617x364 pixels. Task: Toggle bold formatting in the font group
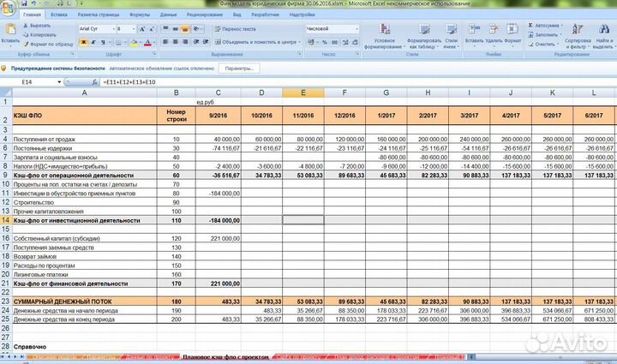82,41
